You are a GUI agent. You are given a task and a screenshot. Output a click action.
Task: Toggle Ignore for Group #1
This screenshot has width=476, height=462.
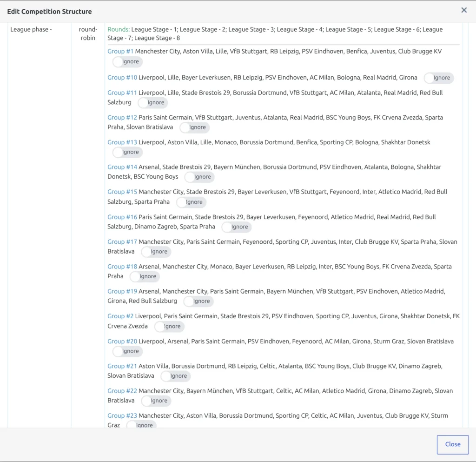(x=127, y=62)
